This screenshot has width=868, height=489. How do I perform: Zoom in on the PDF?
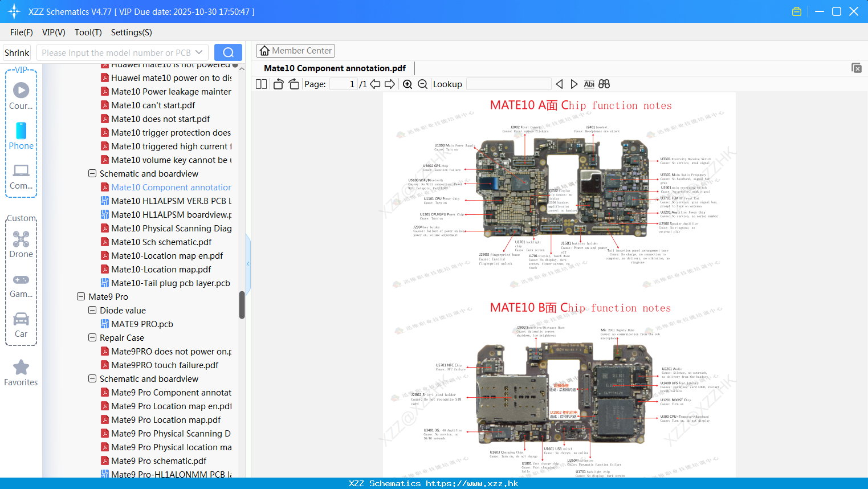407,84
